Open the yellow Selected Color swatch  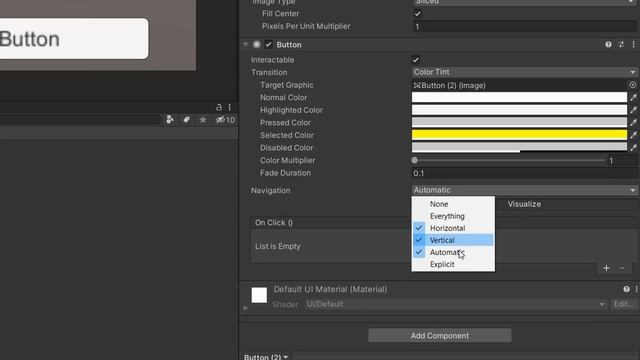tap(519, 135)
